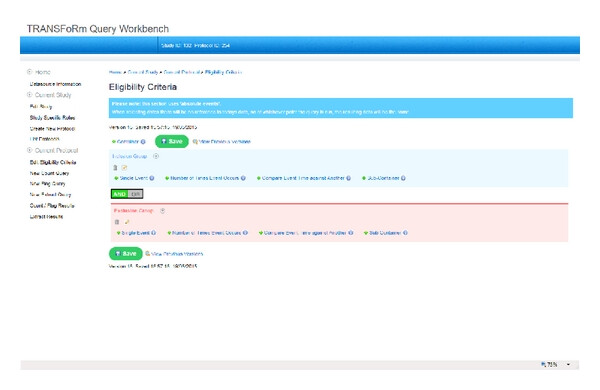Delete the Inclusion Group with trash icon

point(115,168)
